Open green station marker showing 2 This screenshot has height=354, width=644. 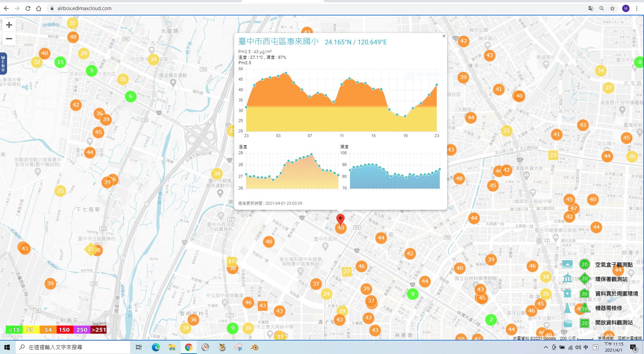click(491, 320)
